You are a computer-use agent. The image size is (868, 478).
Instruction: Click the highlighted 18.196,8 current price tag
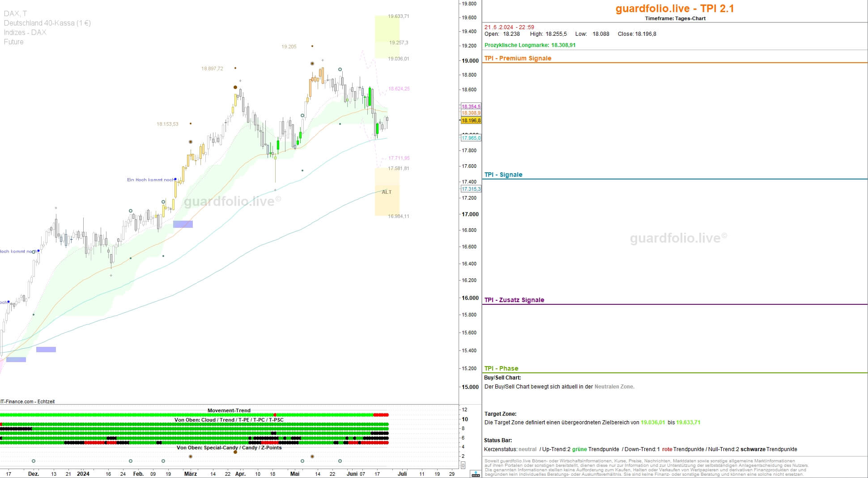tap(471, 120)
